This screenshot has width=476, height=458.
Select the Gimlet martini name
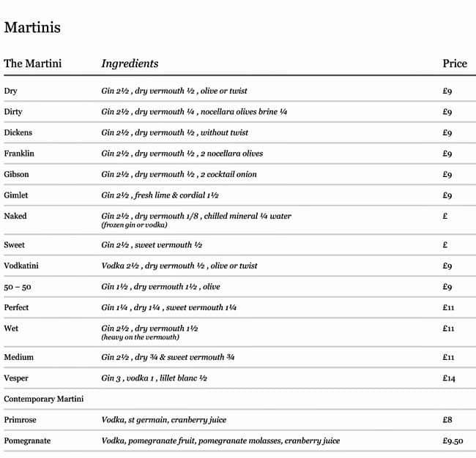coord(16,195)
